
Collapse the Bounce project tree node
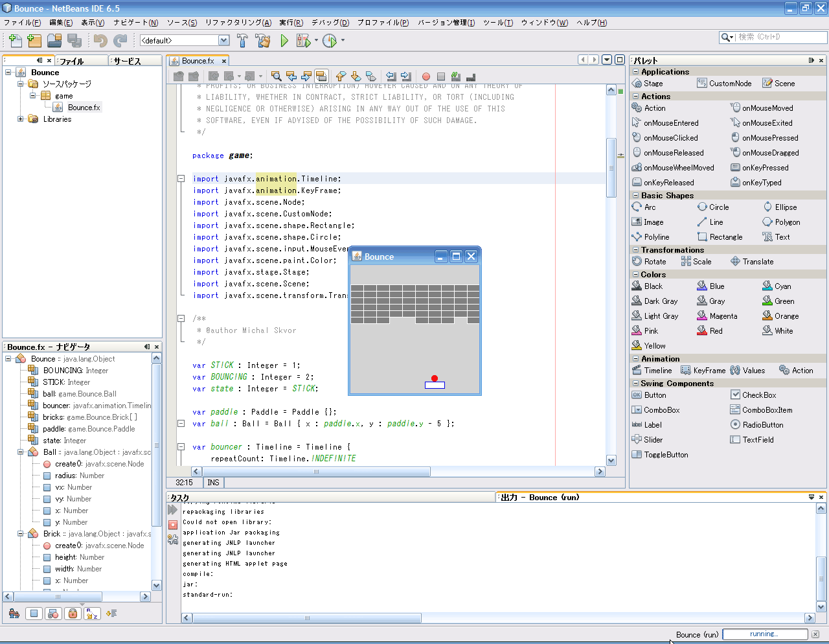pos(8,73)
